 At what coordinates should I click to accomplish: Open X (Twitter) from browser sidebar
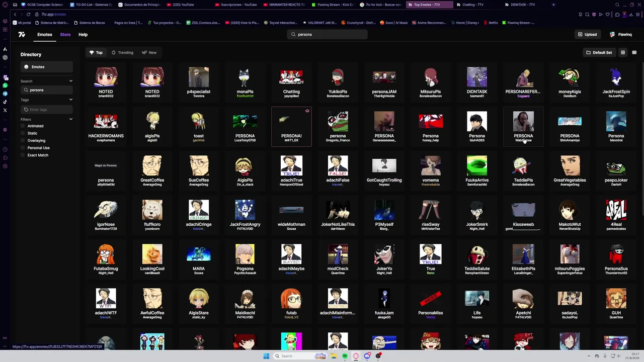coord(5,110)
